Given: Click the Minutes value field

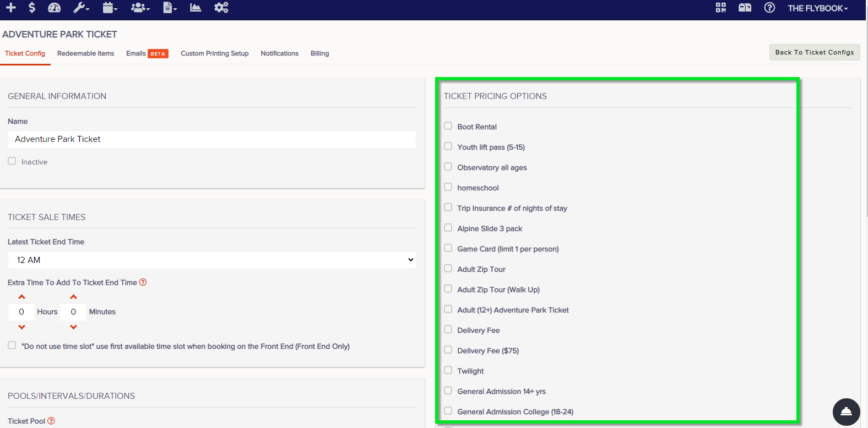Looking at the screenshot, I should click(x=73, y=312).
